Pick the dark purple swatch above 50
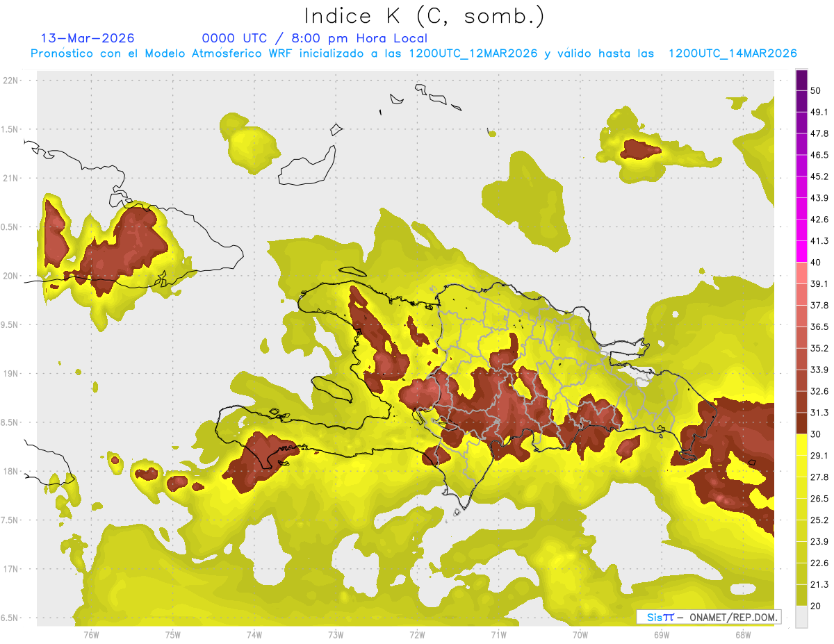This screenshot has height=644, width=834. coord(801,80)
